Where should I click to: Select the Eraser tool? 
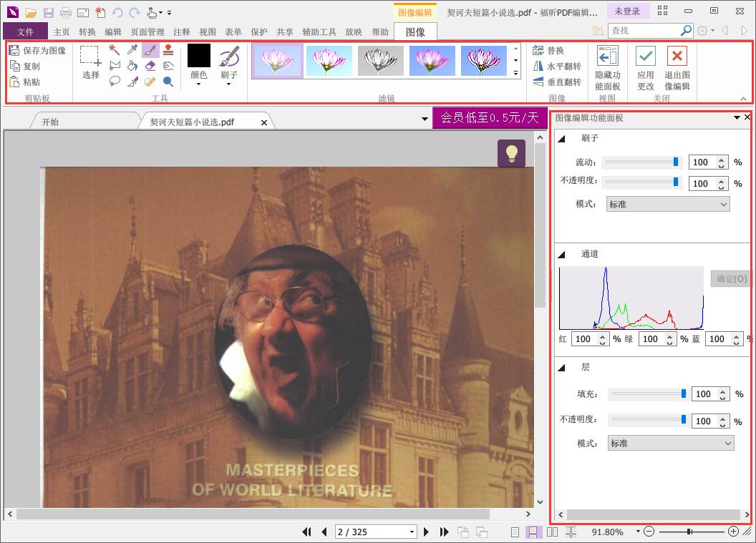[x=150, y=65]
